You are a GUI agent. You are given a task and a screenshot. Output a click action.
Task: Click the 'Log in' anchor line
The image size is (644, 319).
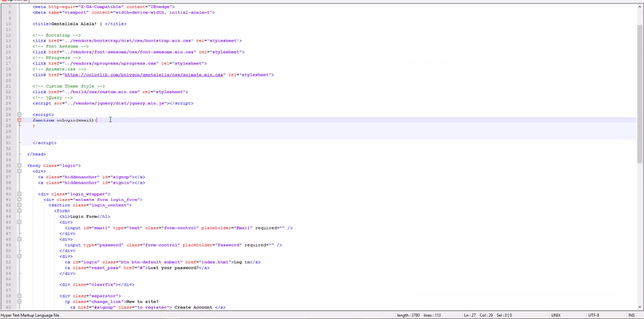tap(162, 262)
